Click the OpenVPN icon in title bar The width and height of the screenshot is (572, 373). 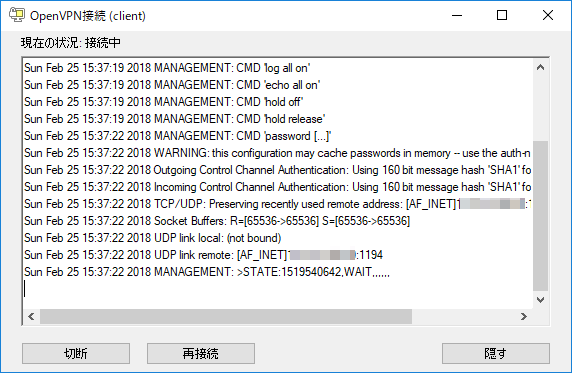click(17, 15)
